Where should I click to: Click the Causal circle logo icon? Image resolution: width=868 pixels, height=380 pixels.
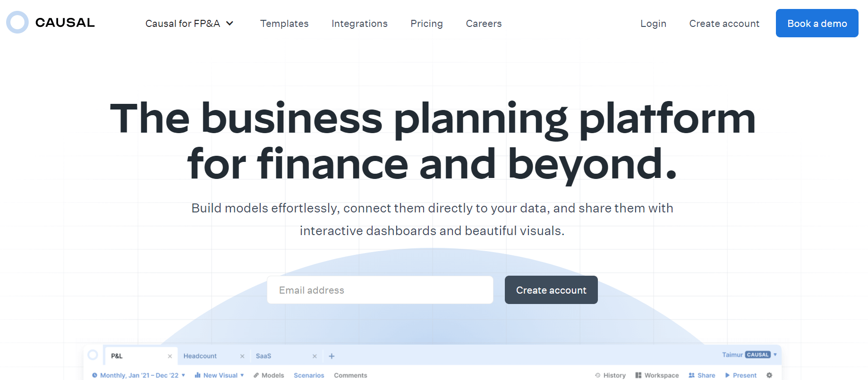tap(17, 22)
